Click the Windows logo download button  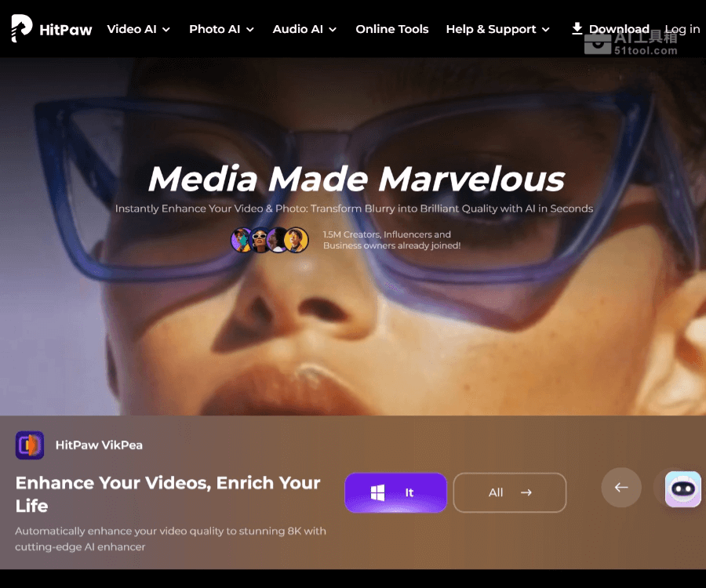click(395, 492)
